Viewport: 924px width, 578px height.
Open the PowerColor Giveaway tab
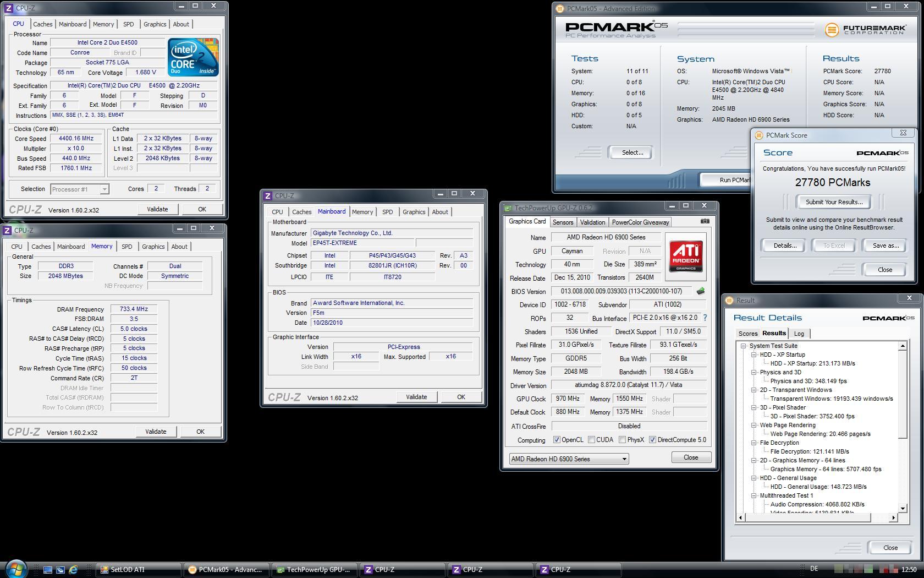coord(640,222)
